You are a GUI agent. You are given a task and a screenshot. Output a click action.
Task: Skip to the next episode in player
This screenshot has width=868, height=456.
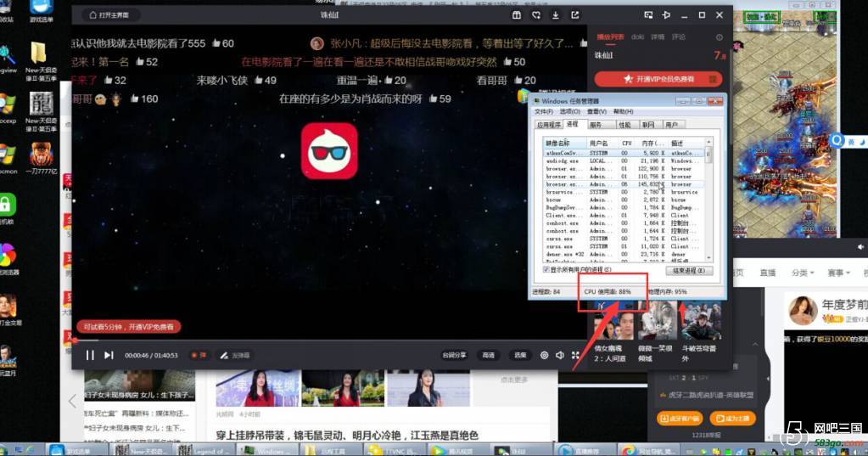pos(109,355)
